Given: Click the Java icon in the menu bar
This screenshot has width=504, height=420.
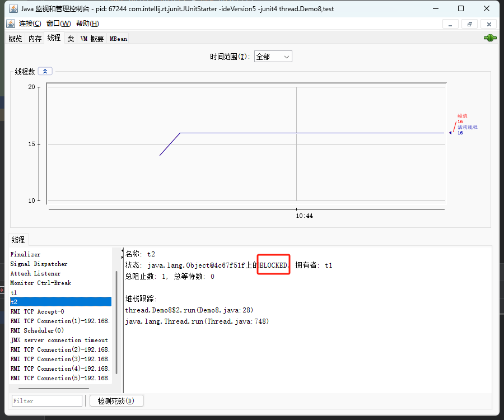Looking at the screenshot, I should (x=11, y=24).
